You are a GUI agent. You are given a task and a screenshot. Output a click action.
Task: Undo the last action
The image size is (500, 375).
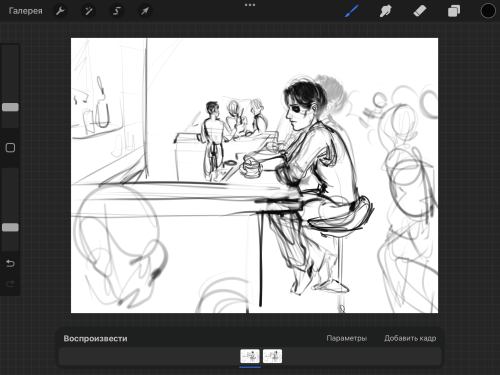(x=10, y=263)
